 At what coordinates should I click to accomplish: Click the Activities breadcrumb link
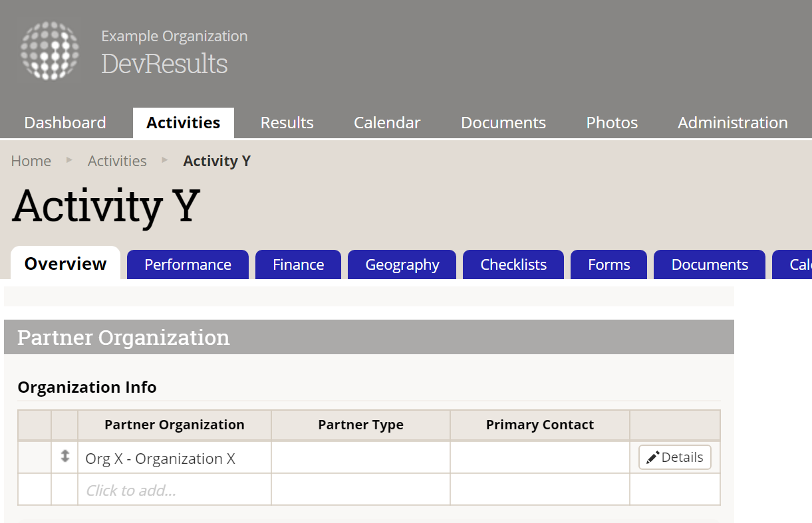tap(117, 161)
